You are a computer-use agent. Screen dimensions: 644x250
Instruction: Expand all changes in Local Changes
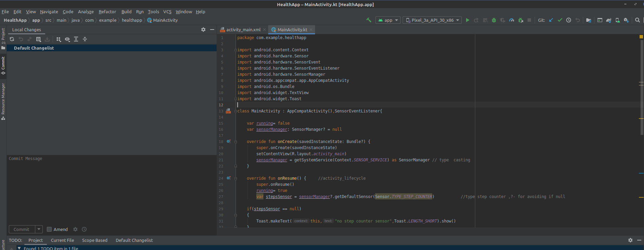coord(76,39)
